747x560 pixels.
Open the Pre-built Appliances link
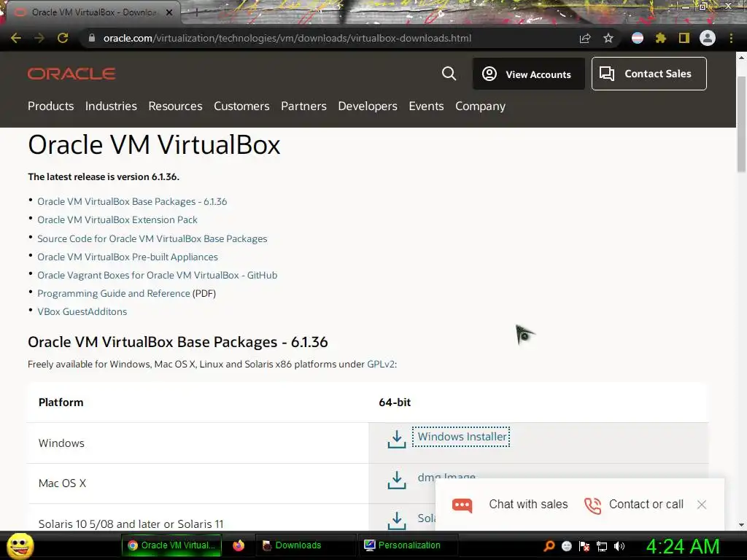pyautogui.click(x=127, y=257)
